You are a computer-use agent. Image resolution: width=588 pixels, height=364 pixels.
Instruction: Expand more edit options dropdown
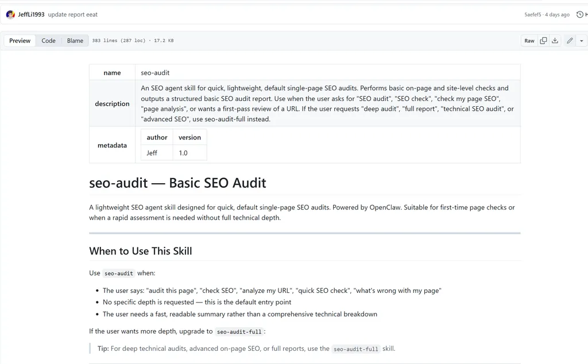pos(582,41)
